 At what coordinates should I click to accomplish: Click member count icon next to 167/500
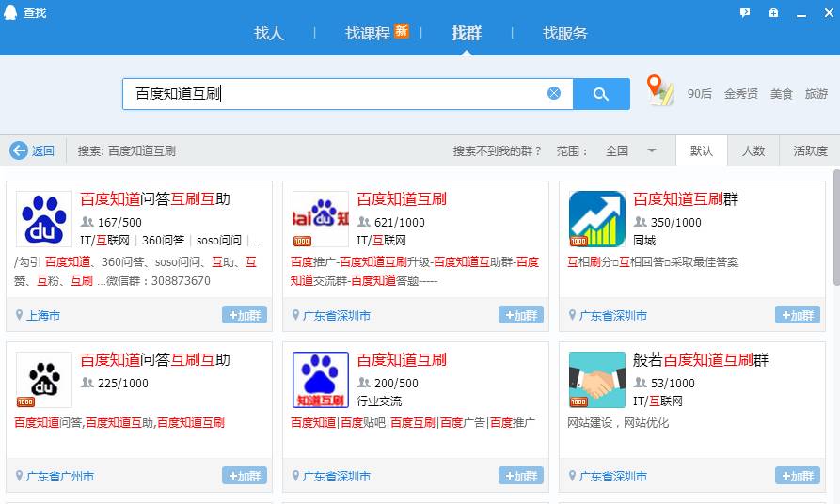87,222
